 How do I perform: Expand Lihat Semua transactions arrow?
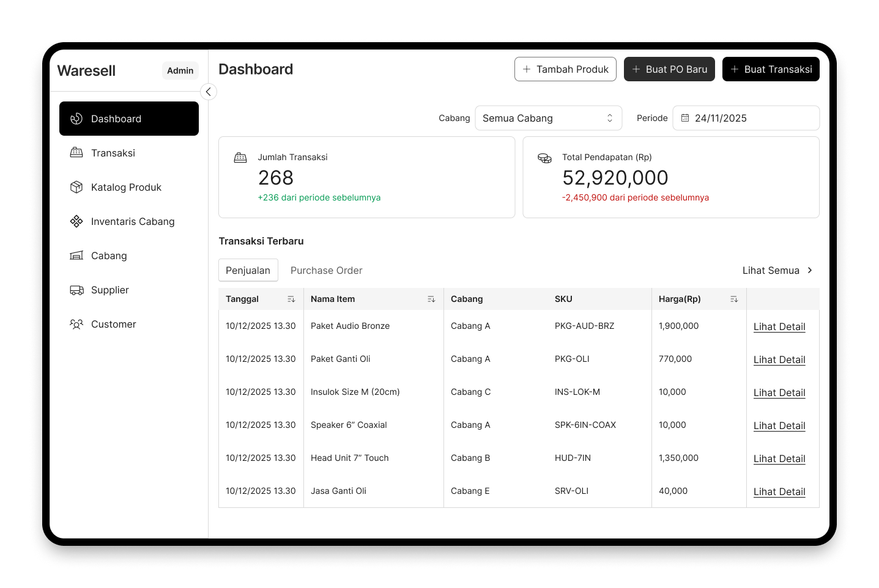(x=810, y=270)
